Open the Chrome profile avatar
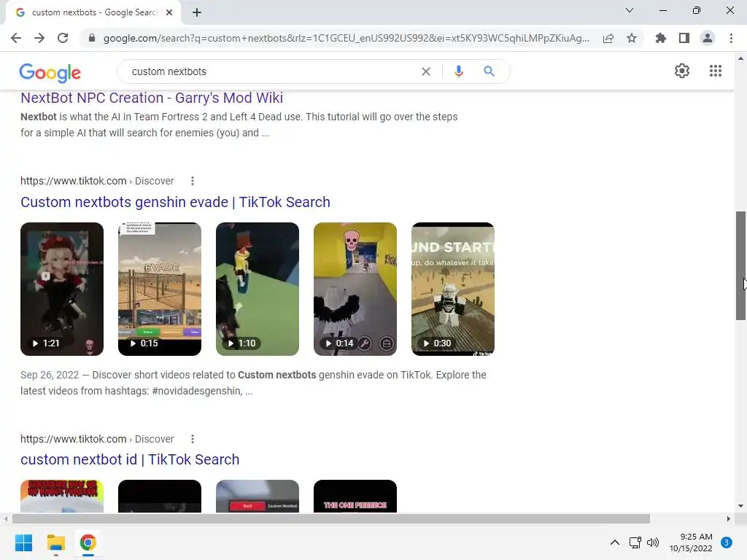 [x=708, y=38]
